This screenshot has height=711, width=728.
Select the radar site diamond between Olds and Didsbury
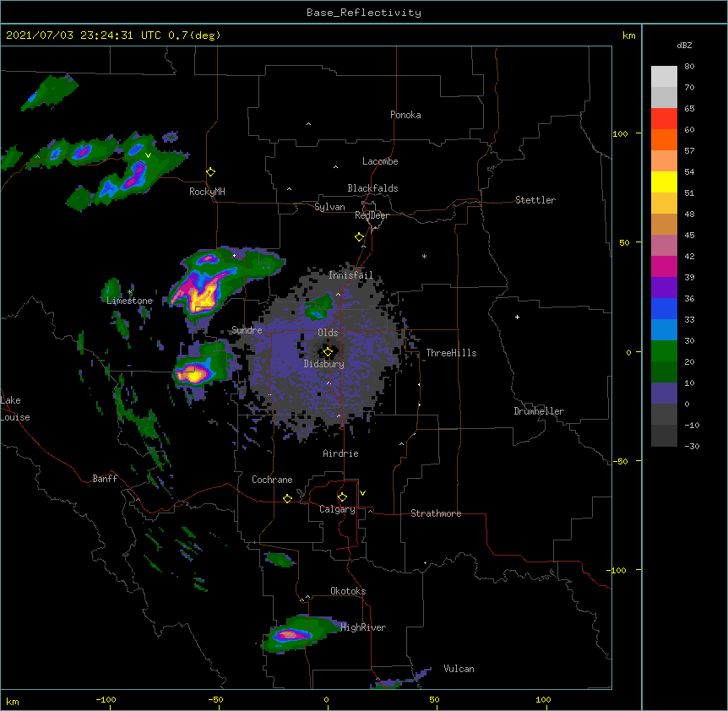click(329, 352)
